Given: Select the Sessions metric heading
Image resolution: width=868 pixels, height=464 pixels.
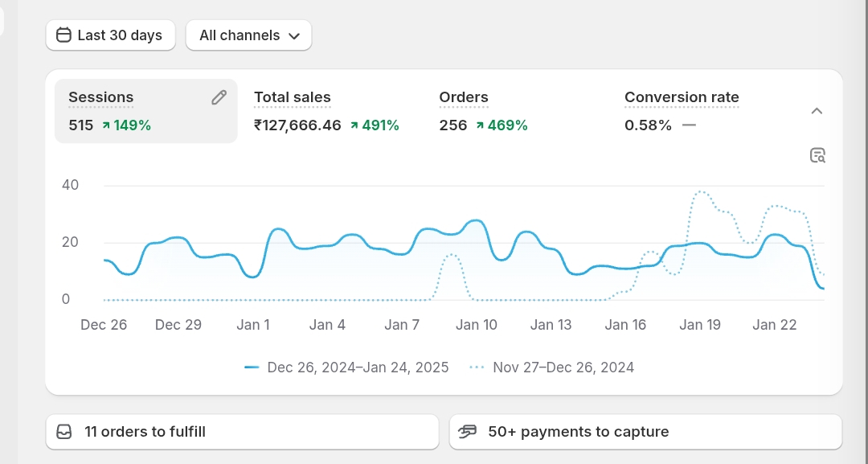Looking at the screenshot, I should click(x=101, y=97).
